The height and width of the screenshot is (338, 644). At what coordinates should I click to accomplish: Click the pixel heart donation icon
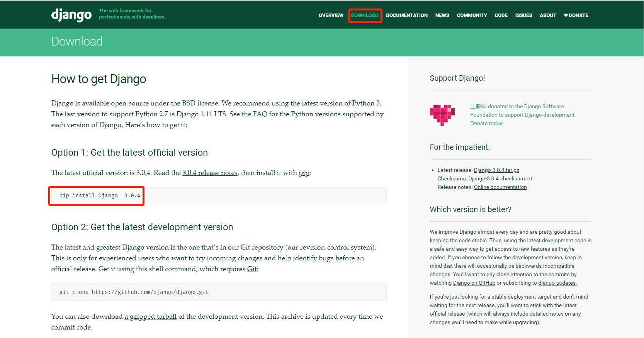coord(442,115)
